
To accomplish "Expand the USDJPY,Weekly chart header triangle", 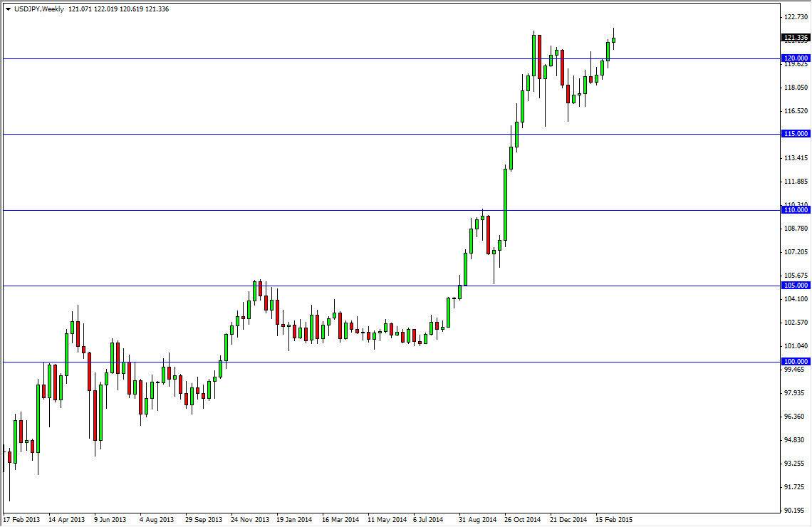I will pyautogui.click(x=8, y=9).
